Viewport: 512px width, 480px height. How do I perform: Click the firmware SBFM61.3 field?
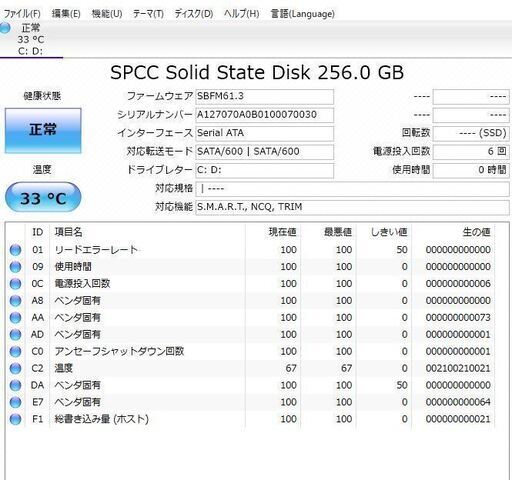pyautogui.click(x=264, y=96)
